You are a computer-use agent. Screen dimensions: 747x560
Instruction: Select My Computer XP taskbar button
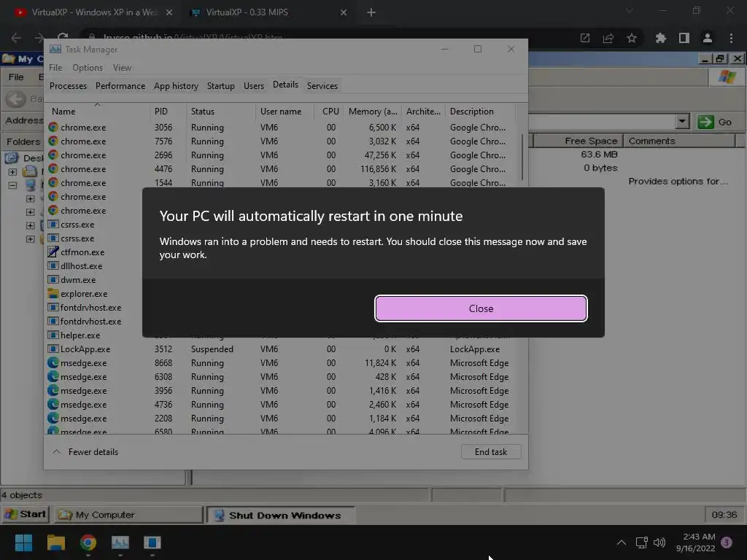(x=128, y=515)
